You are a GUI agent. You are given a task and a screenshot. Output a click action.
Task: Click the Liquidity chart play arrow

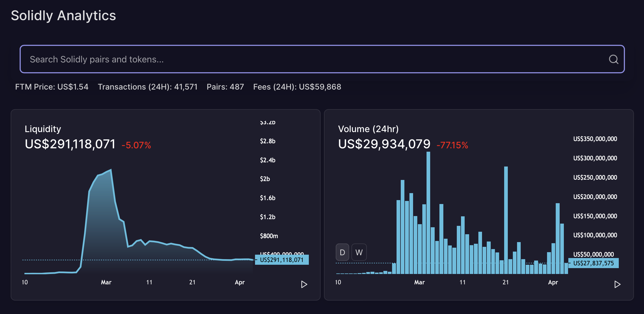(304, 284)
